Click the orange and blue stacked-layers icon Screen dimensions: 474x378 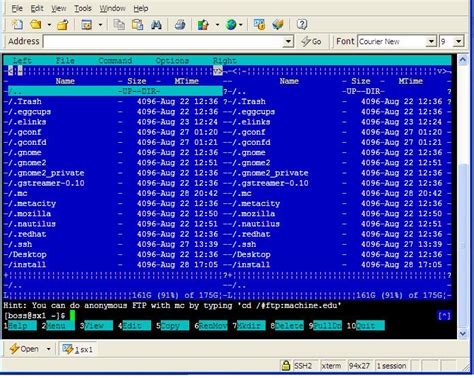pos(278,25)
